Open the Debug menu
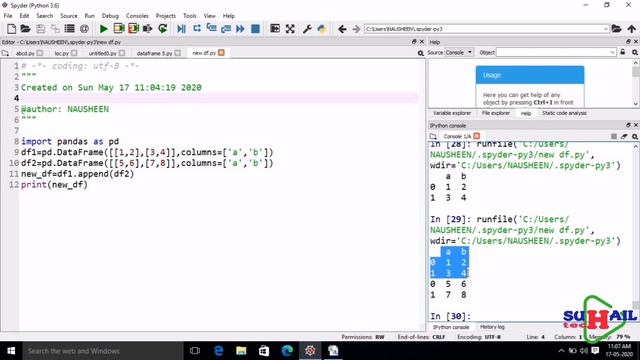The image size is (640, 360). point(110,16)
